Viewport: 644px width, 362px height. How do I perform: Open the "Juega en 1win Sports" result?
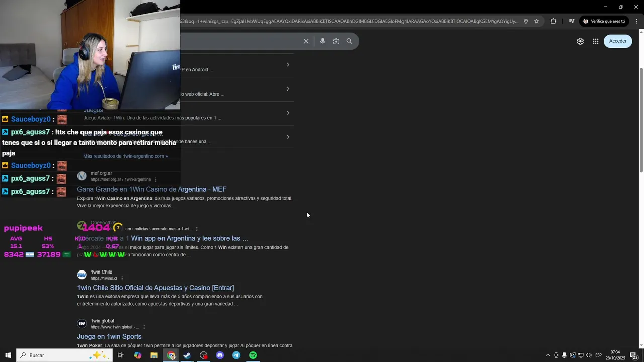[109, 337]
